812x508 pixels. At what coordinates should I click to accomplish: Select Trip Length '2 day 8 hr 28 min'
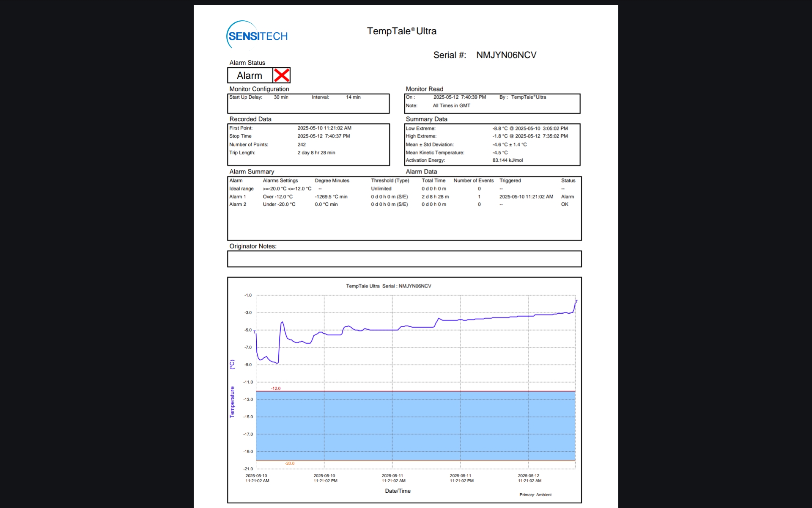pyautogui.click(x=316, y=153)
